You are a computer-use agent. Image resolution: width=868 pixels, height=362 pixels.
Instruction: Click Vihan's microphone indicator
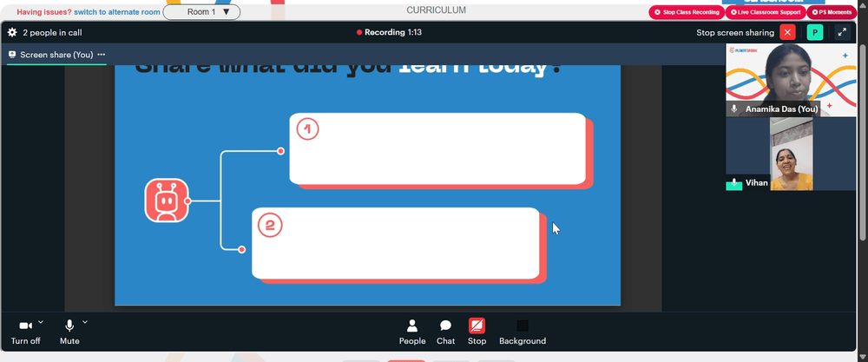[734, 182]
